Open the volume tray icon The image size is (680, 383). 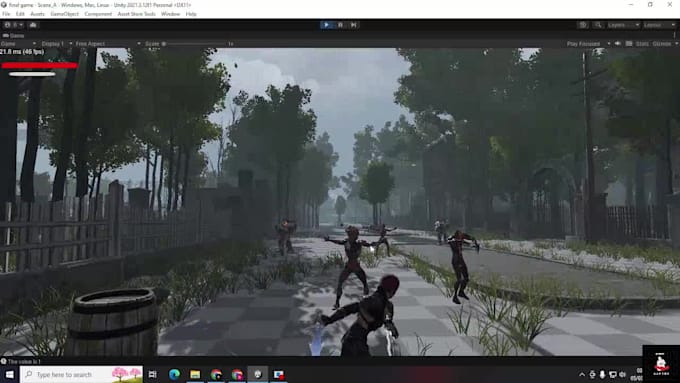click(623, 374)
